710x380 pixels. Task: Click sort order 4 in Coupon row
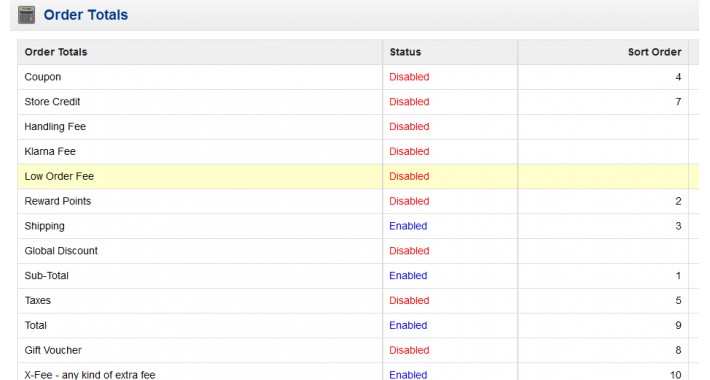pyautogui.click(x=678, y=77)
